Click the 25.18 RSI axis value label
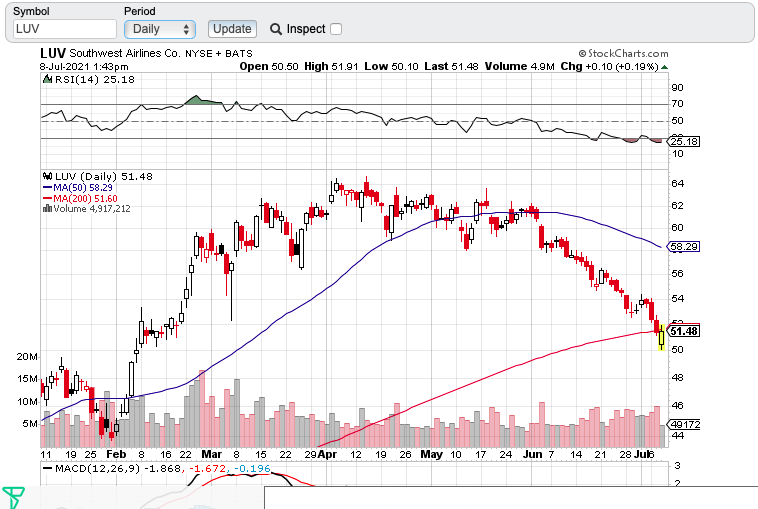The width and height of the screenshot is (758, 509). (683, 141)
